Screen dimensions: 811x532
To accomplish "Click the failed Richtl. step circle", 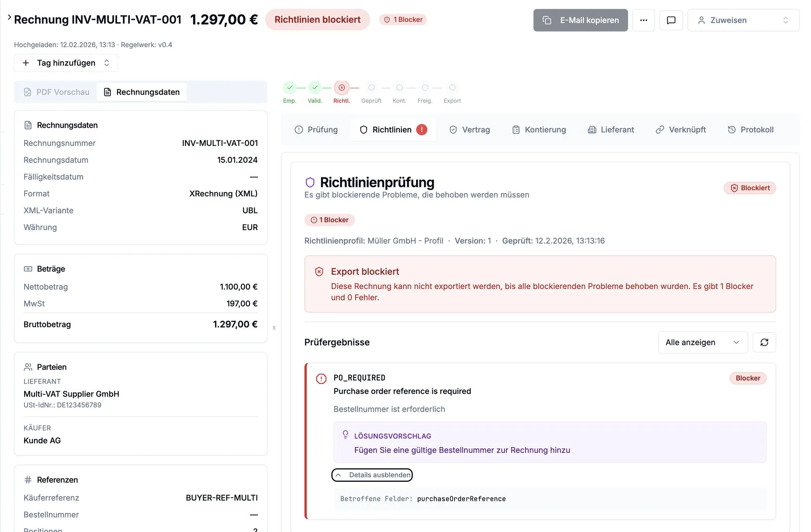I will 341,87.
